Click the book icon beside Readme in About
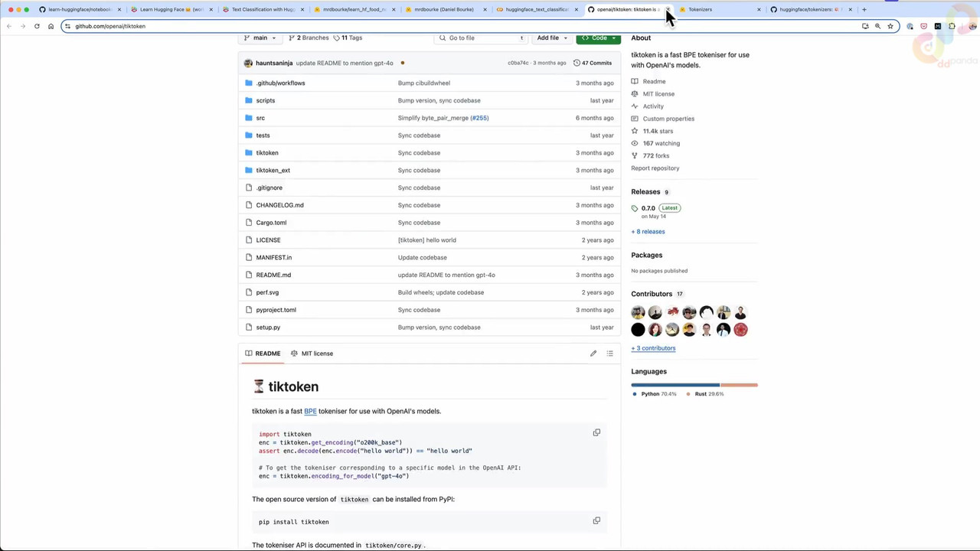The height and width of the screenshot is (551, 980). (x=635, y=81)
